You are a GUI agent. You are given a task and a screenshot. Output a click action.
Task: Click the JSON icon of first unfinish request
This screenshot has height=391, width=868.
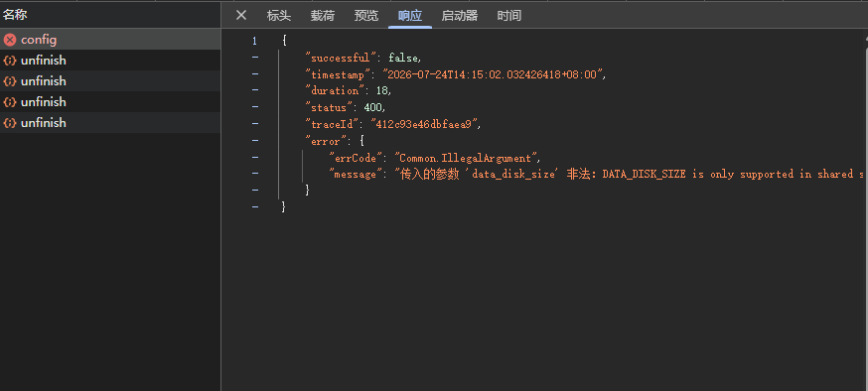click(9, 61)
